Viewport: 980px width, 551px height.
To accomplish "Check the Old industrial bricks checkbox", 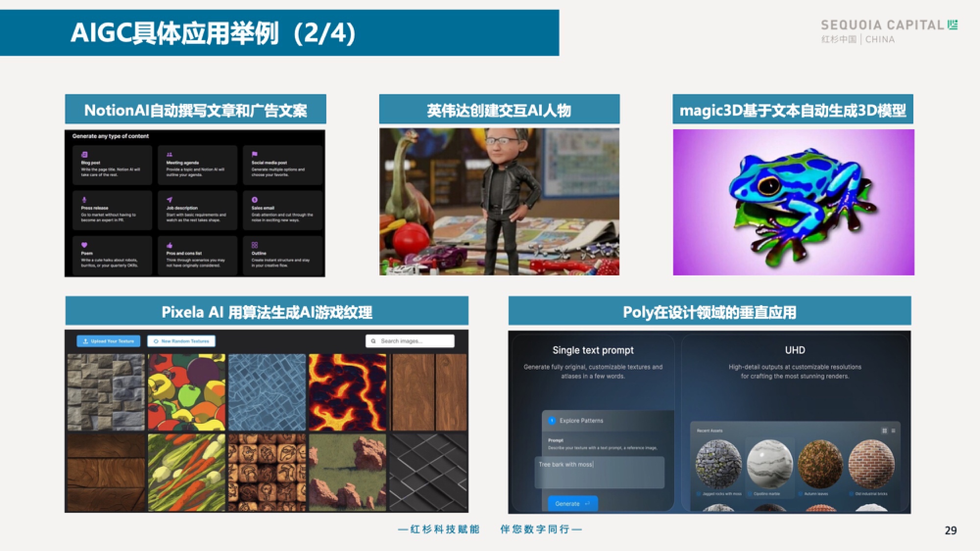I will pyautogui.click(x=852, y=494).
